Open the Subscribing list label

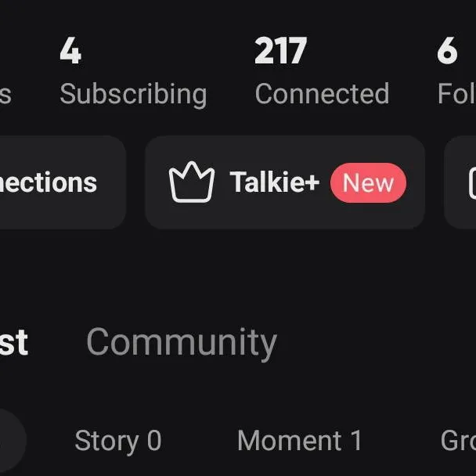pyautogui.click(x=133, y=94)
